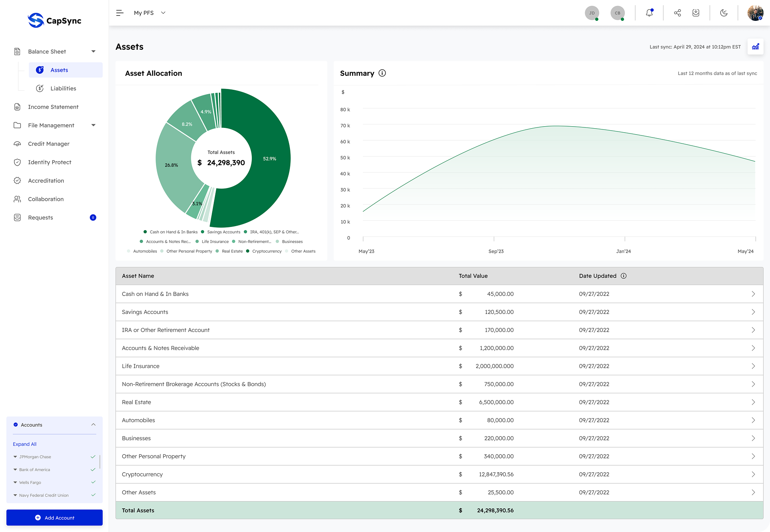
Task: Expand the Wells Fargo account
Action: pyautogui.click(x=15, y=482)
